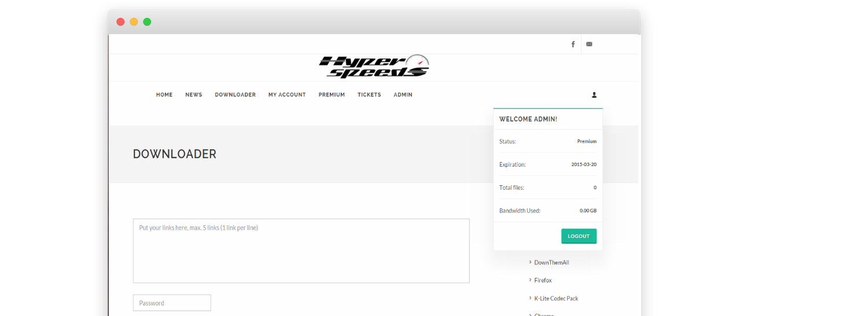Open Admin navigation item

point(403,95)
